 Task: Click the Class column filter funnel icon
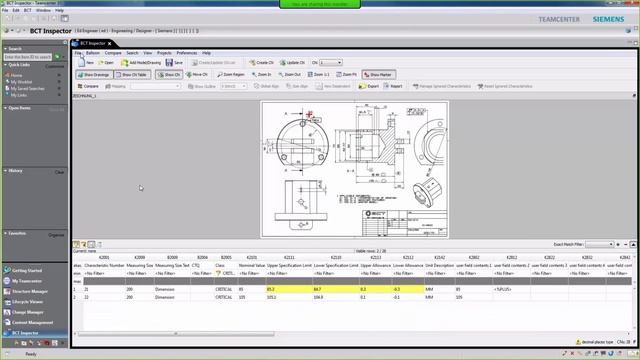coord(218,273)
